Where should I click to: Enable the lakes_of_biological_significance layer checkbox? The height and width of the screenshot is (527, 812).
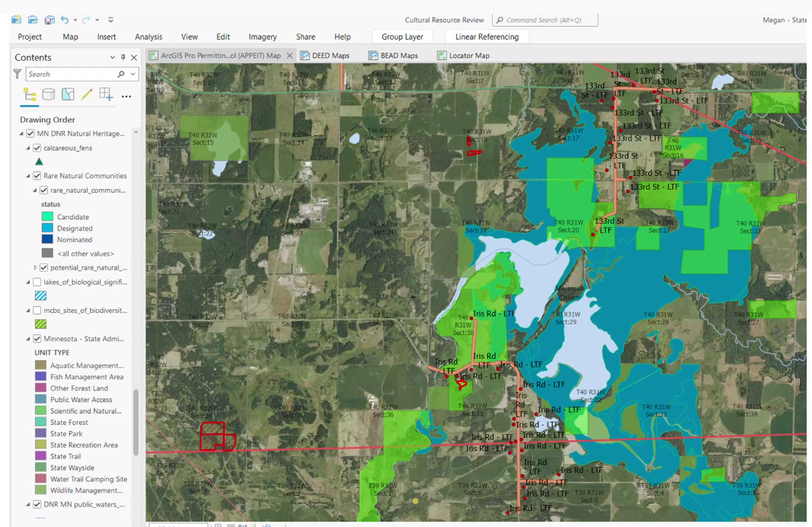click(37, 282)
